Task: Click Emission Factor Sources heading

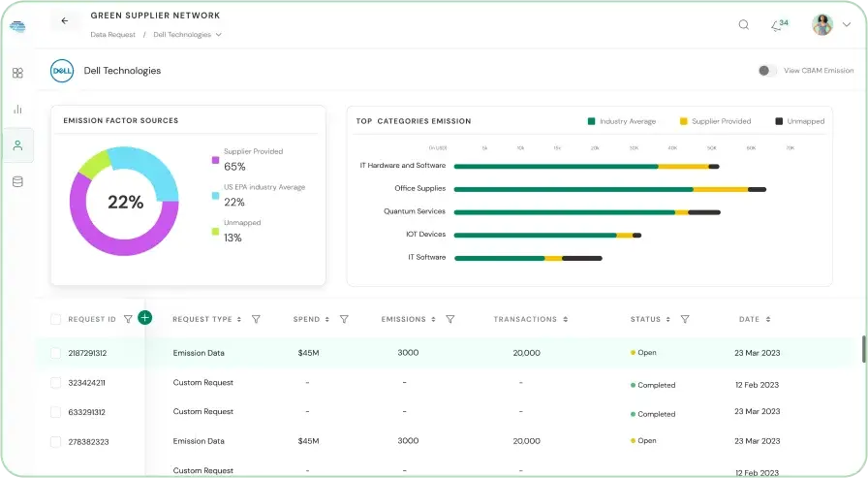Action: [121, 121]
